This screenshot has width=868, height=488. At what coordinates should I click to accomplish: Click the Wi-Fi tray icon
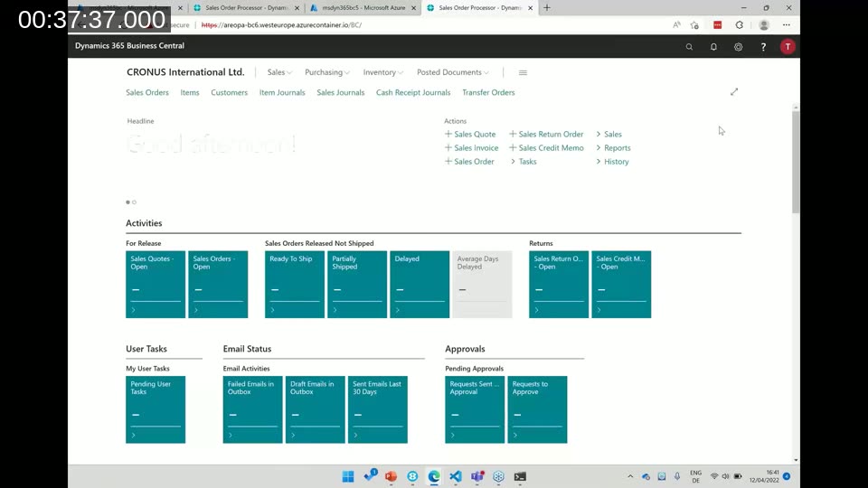click(714, 476)
